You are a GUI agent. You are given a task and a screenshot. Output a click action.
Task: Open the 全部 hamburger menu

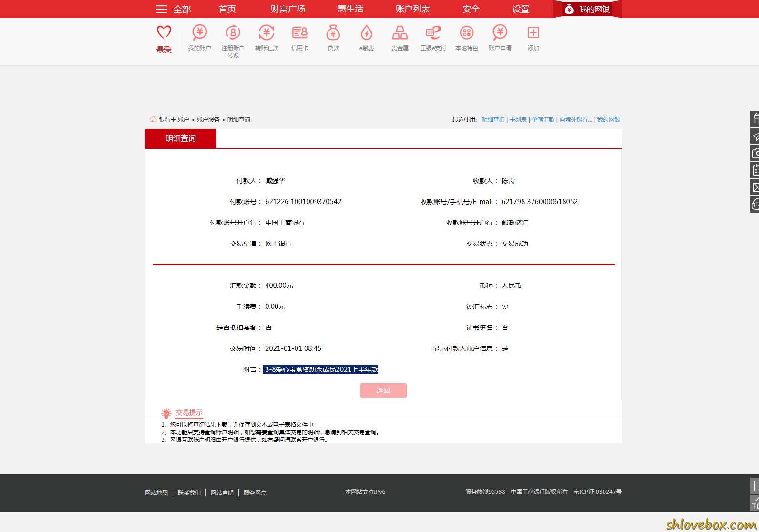point(174,9)
